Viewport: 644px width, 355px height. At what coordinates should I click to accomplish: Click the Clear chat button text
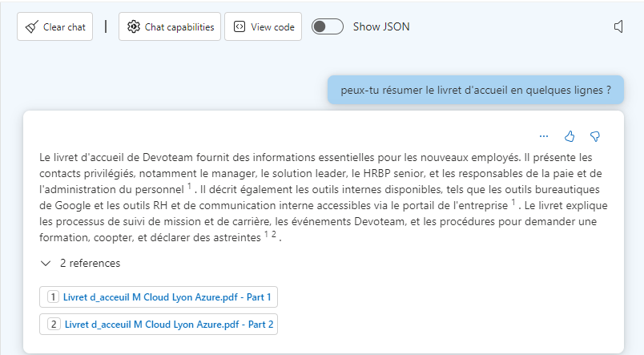(65, 27)
